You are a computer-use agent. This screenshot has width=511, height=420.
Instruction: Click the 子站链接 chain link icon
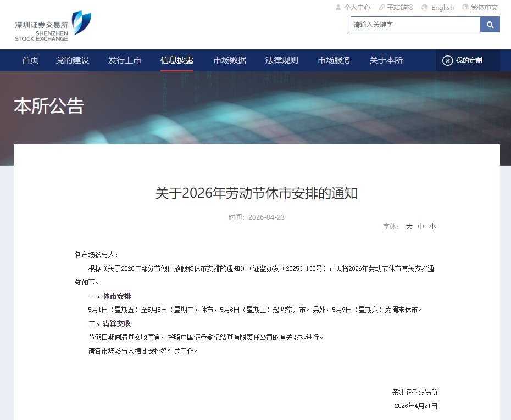coord(381,8)
